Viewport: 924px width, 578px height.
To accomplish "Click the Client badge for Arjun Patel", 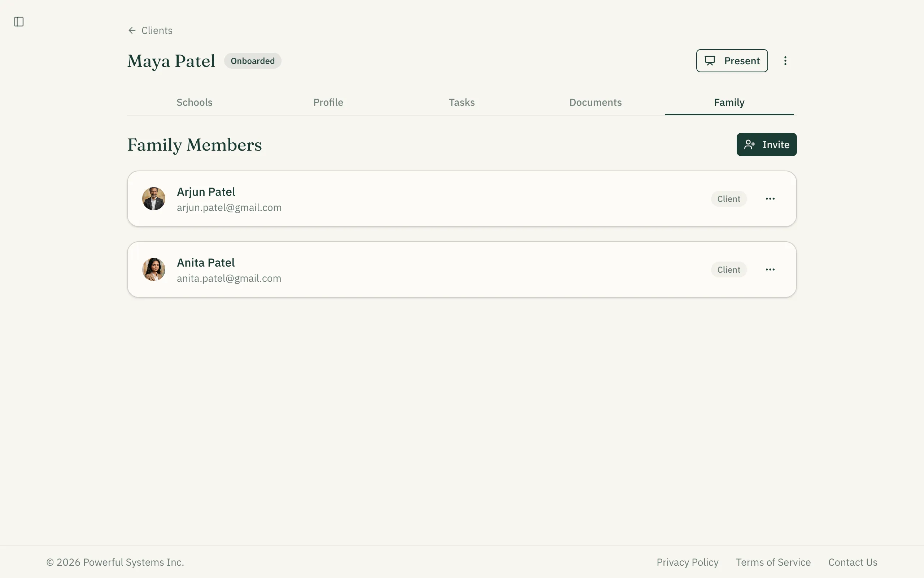I will coord(728,199).
